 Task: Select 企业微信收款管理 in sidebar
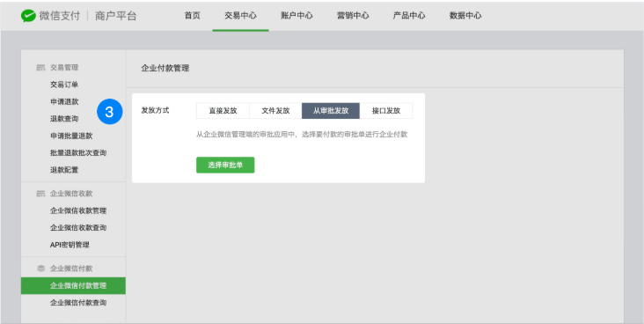tap(78, 210)
